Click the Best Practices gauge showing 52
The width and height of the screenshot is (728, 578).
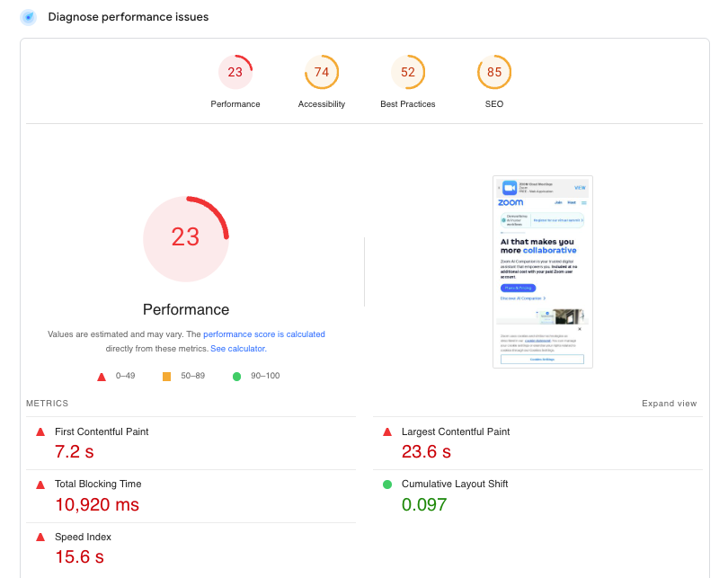(408, 72)
